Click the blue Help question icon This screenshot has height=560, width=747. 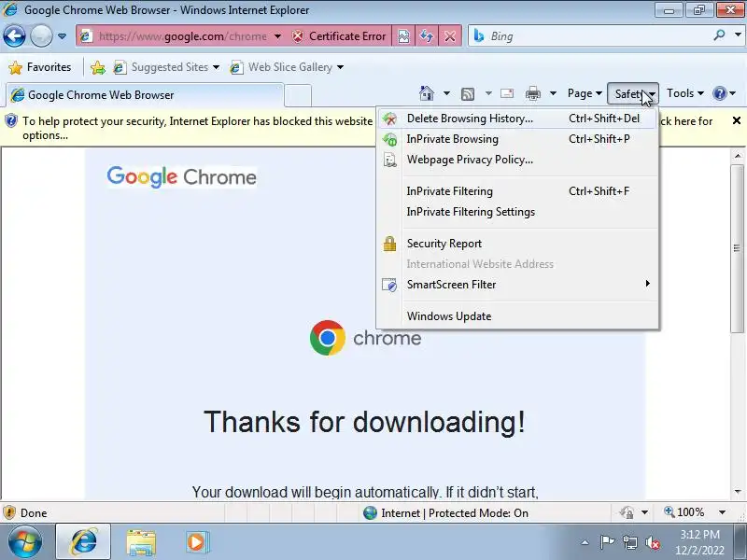tap(719, 93)
